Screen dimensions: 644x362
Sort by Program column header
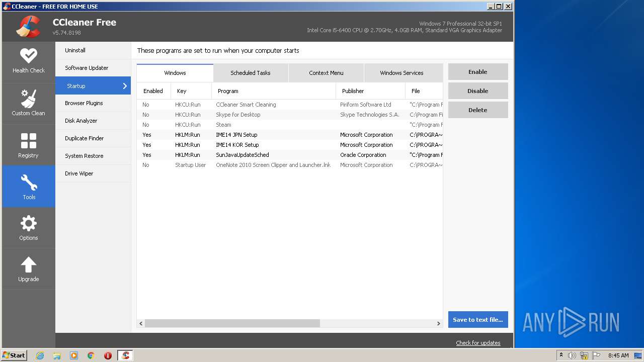274,91
